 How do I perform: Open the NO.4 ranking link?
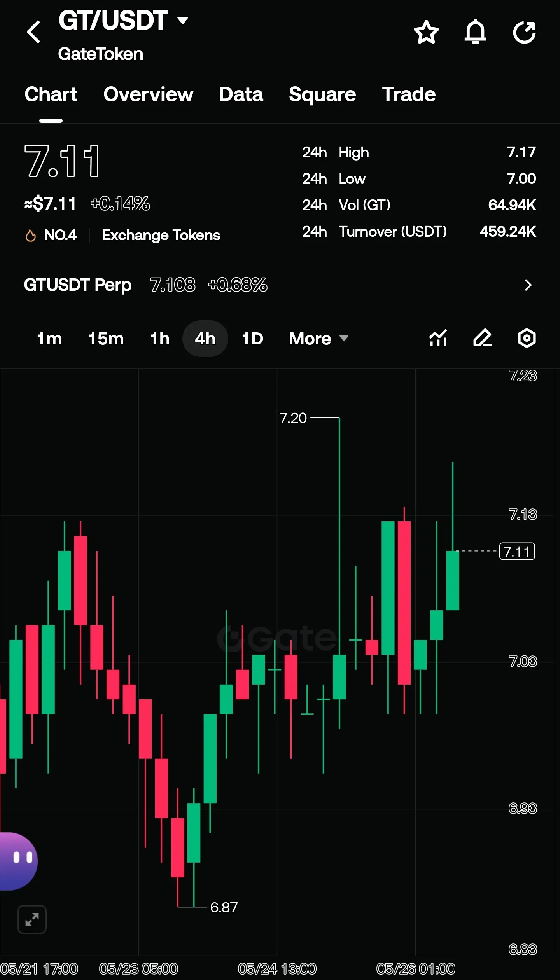(60, 235)
